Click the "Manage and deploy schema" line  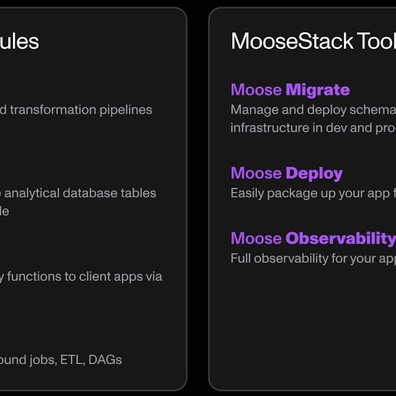tap(313, 110)
